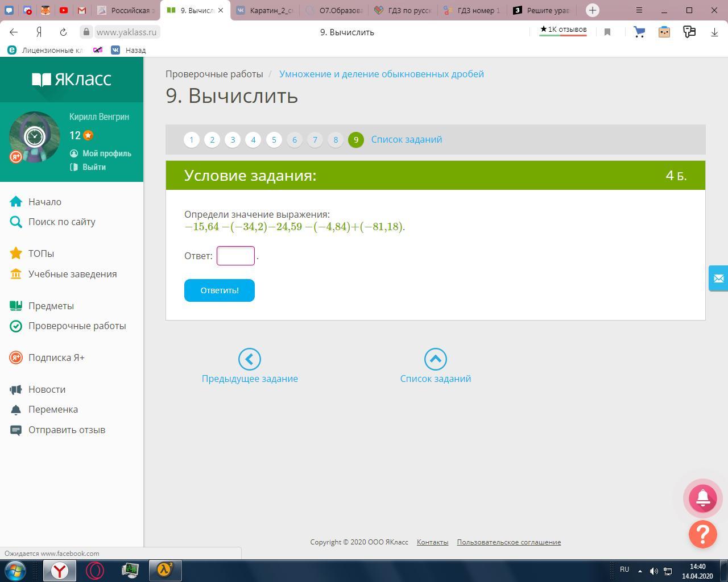
Task: Click the ЯКласс logo in the sidebar
Action: [x=72, y=80]
